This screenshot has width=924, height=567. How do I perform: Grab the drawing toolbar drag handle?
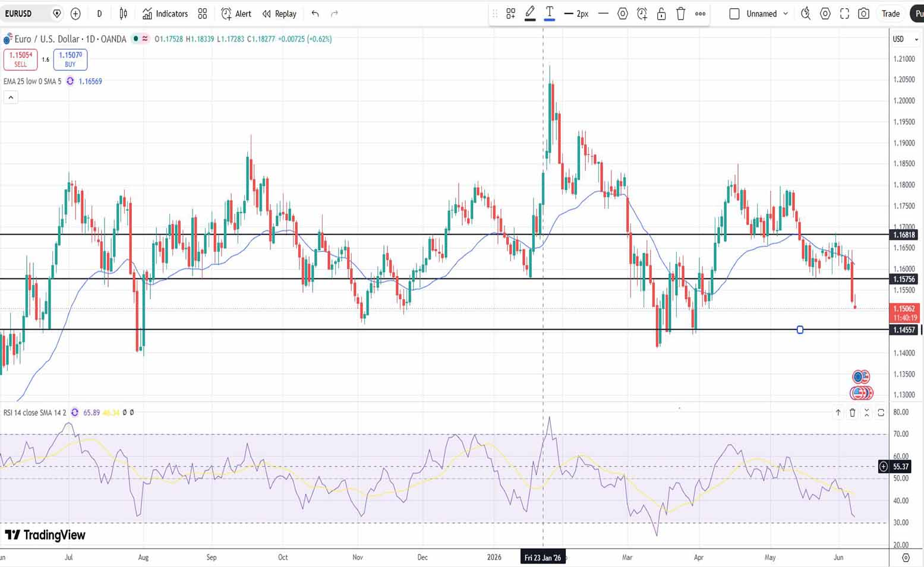(x=495, y=13)
